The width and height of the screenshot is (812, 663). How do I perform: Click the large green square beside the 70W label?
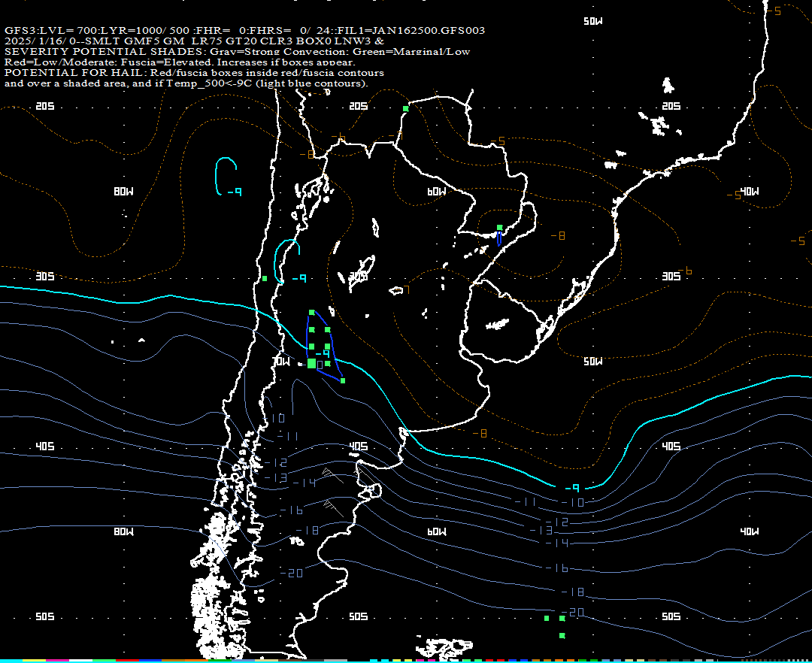[311, 363]
